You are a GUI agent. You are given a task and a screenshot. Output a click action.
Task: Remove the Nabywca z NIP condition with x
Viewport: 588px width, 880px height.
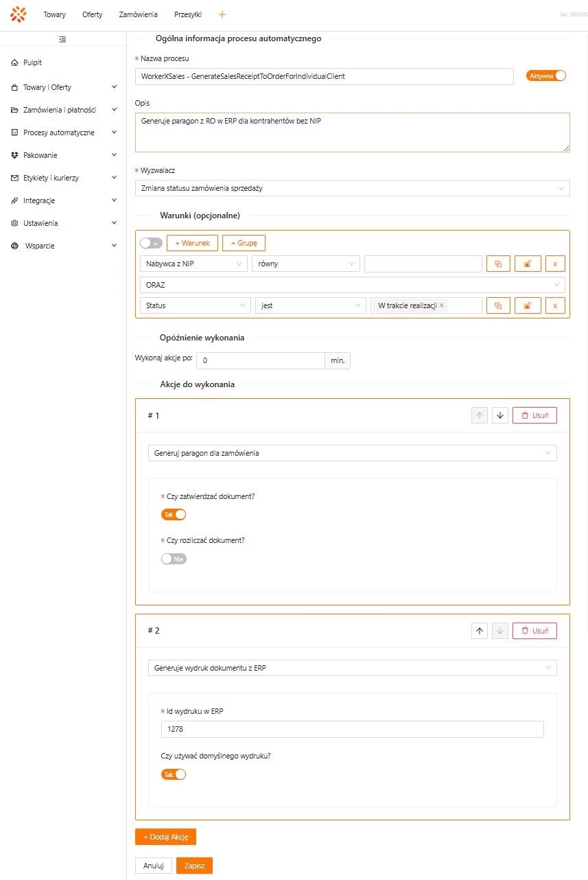[x=555, y=264]
